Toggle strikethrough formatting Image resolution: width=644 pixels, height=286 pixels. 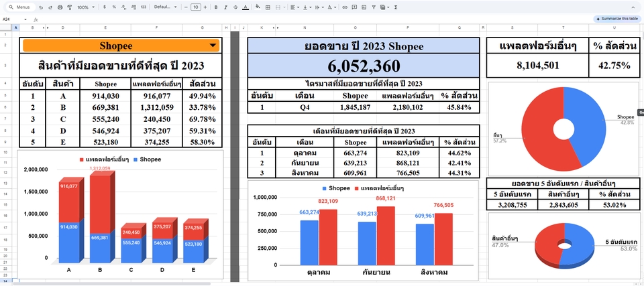235,7
